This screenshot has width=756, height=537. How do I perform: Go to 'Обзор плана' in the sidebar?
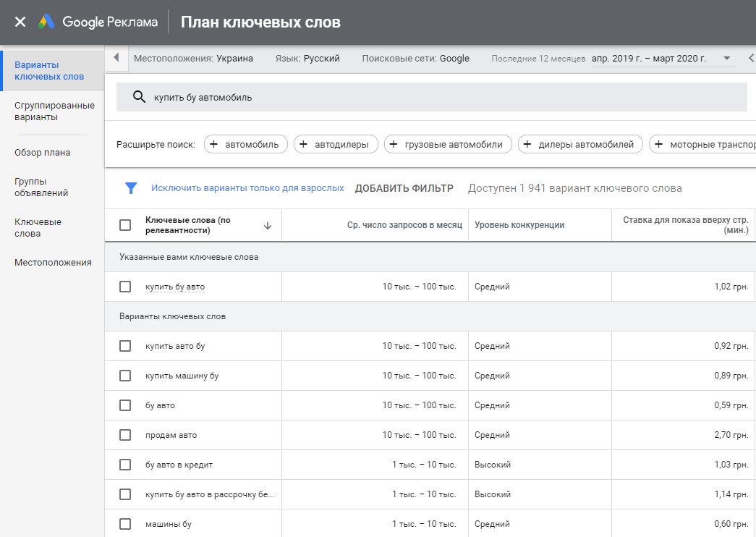point(42,153)
